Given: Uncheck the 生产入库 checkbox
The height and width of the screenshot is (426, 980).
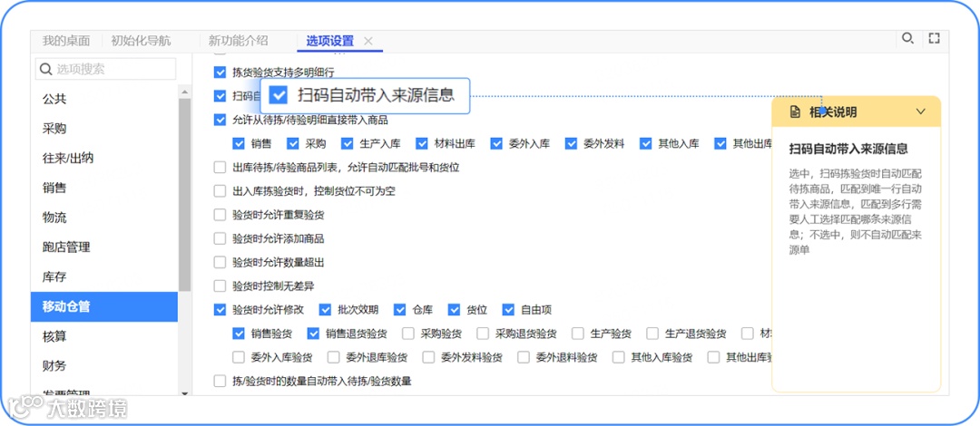Looking at the screenshot, I should [347, 144].
